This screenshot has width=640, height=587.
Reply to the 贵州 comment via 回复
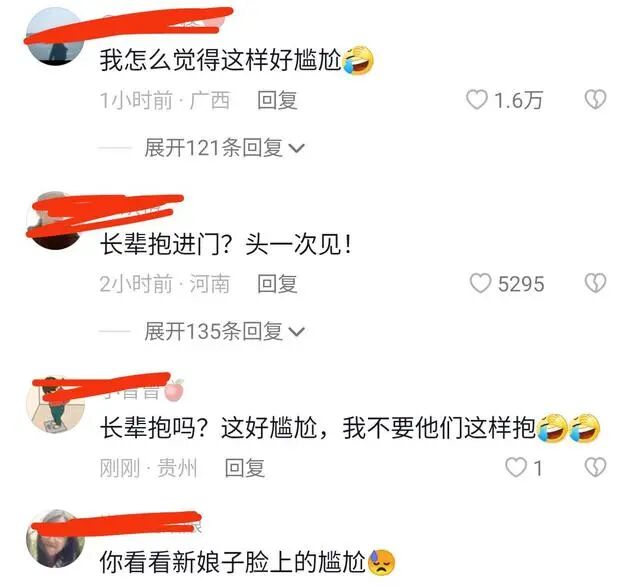[245, 467]
